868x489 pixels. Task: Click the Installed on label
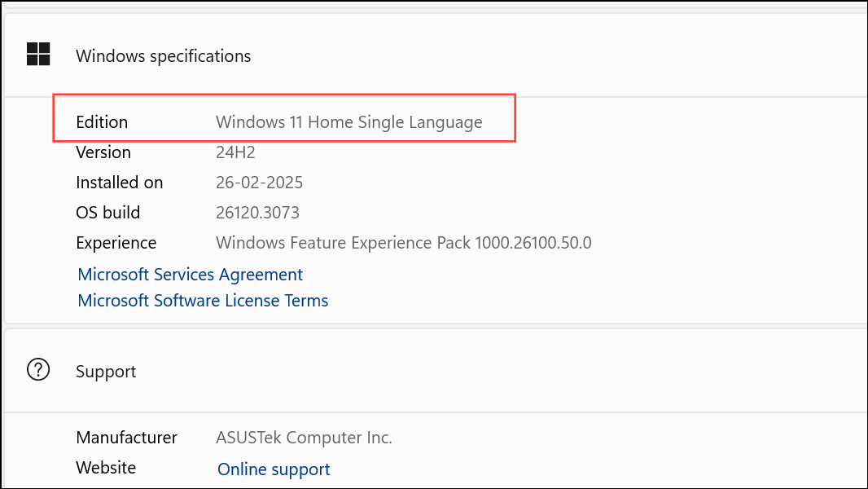[119, 183]
